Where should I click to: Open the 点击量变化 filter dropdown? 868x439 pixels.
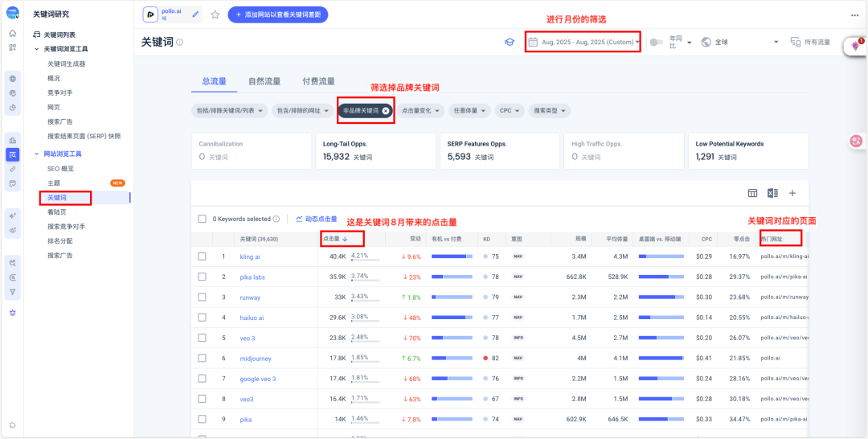420,111
